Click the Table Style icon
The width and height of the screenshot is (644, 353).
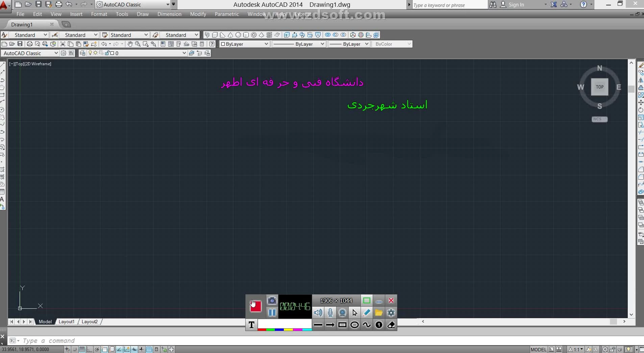pyautogui.click(x=105, y=35)
